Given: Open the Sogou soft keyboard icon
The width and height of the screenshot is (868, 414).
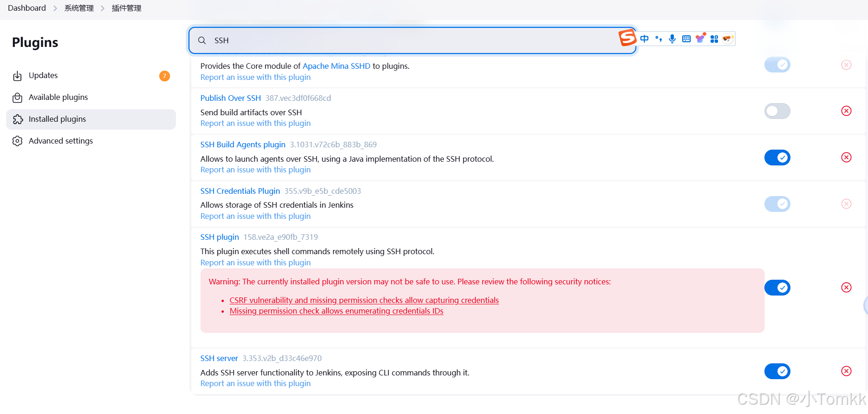Looking at the screenshot, I should (686, 39).
